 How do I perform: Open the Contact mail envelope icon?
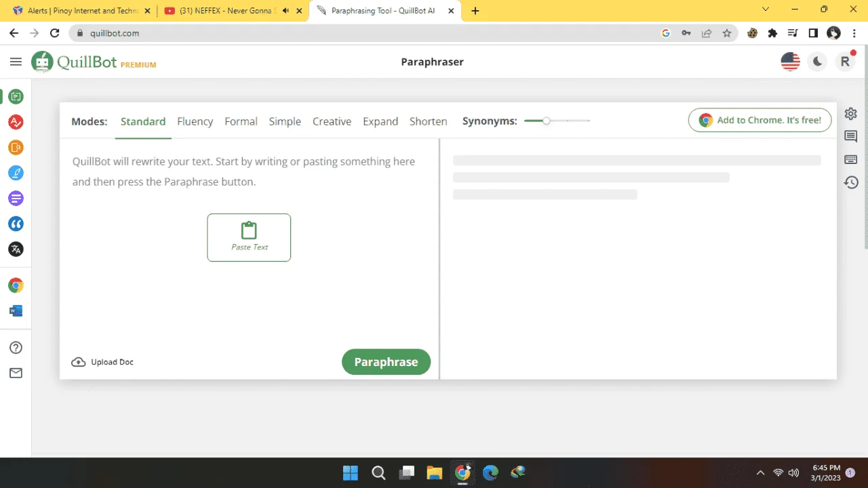(16, 373)
